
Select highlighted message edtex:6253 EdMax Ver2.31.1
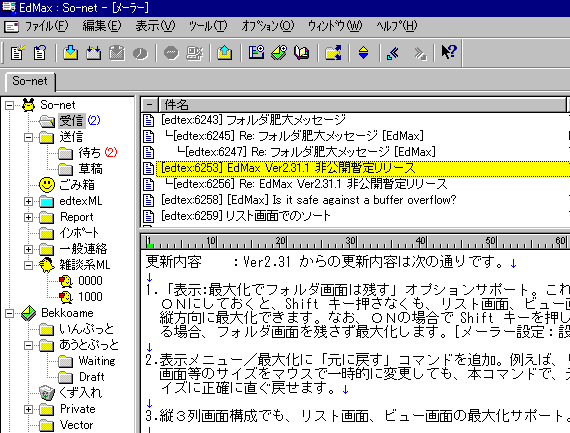click(x=363, y=168)
